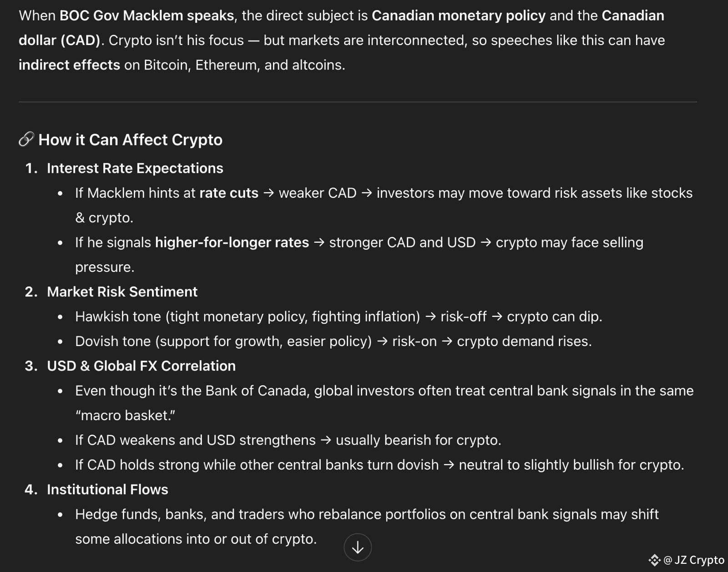Click the 'Hedge funds, banks, and traders' bullet

pyautogui.click(x=367, y=527)
